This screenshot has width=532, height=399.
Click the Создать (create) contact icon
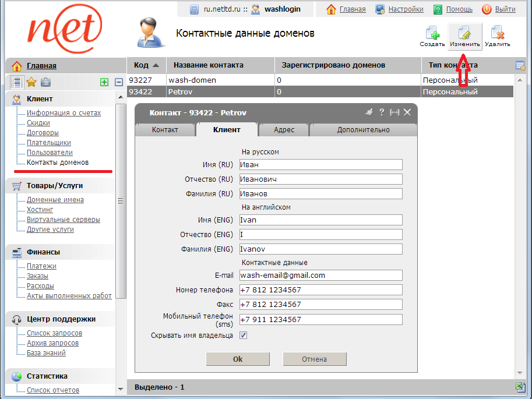(x=432, y=36)
